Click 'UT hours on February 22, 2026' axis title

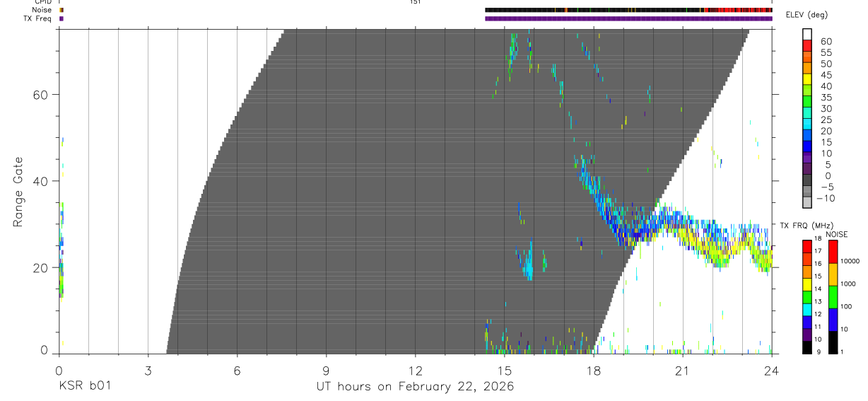[415, 387]
